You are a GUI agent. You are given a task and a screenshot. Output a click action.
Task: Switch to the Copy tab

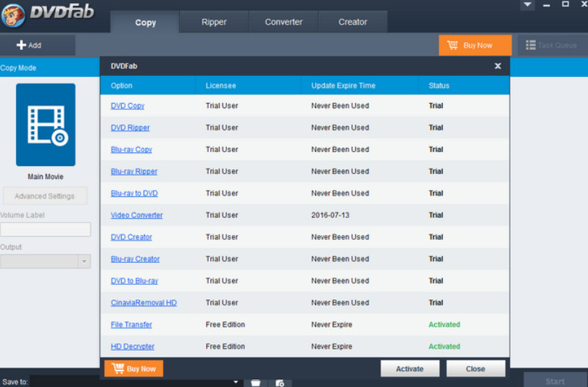coord(145,22)
